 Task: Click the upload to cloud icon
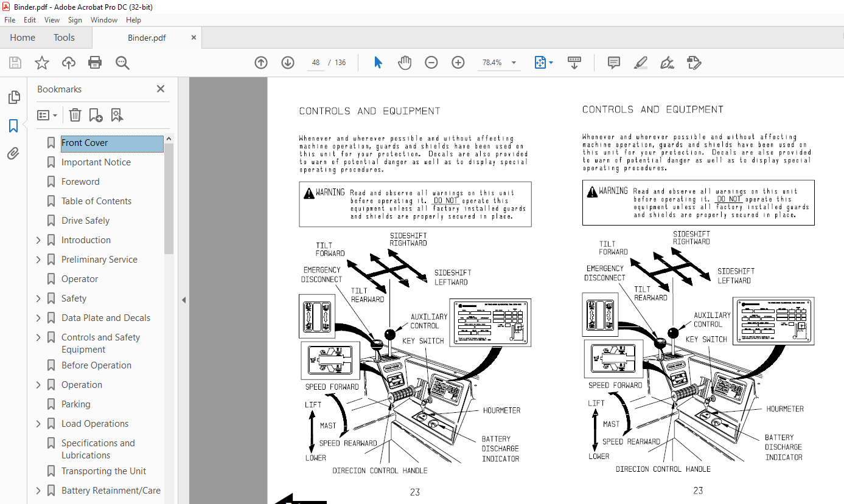(69, 63)
